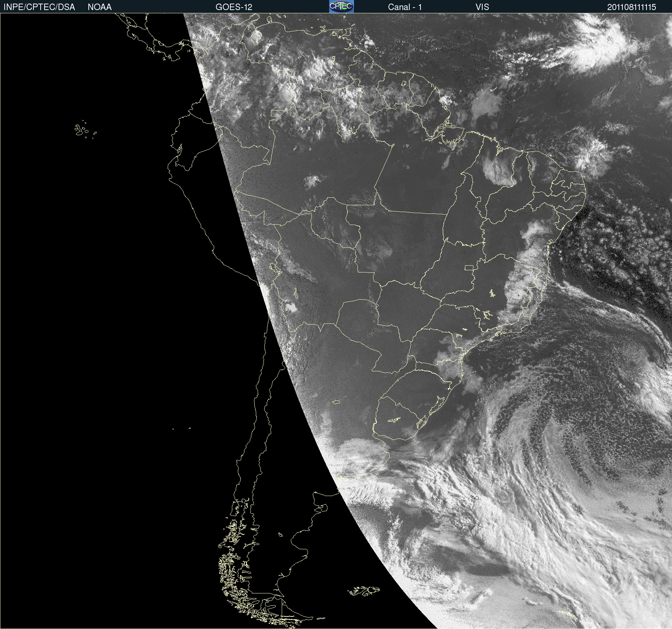Image resolution: width=672 pixels, height=629 pixels.
Task: Click the NOAA label in header
Action: 100,7
